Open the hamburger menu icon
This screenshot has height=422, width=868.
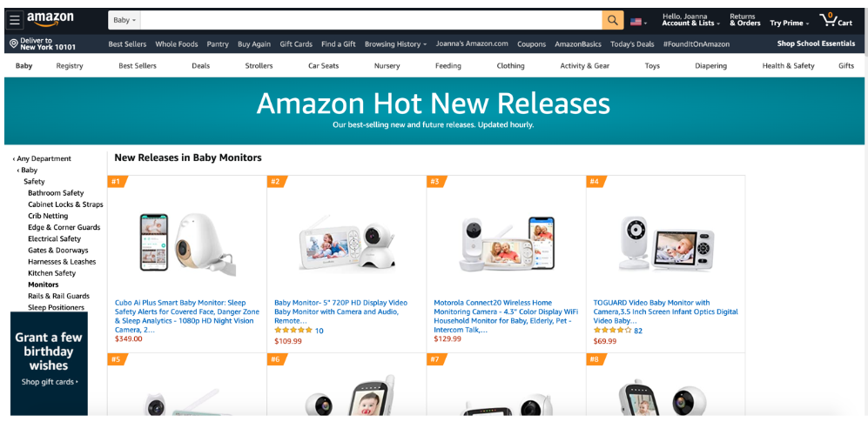[x=15, y=21]
